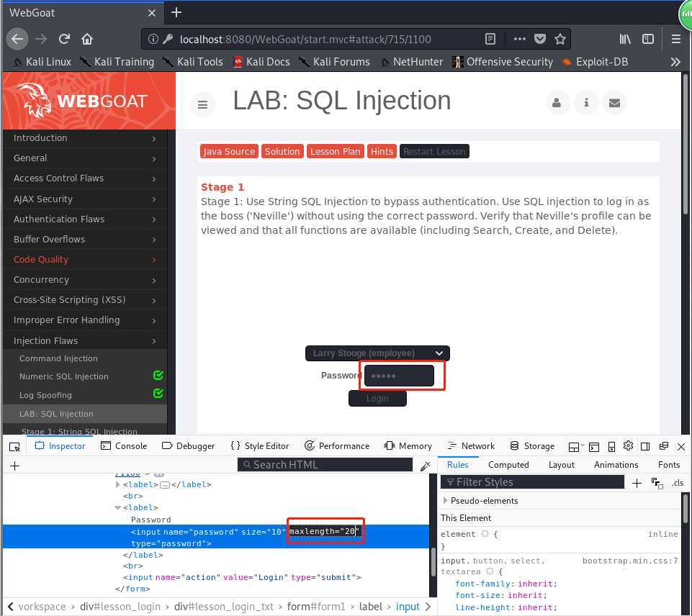
Task: Bookmark this page with the star icon
Action: [560, 40]
